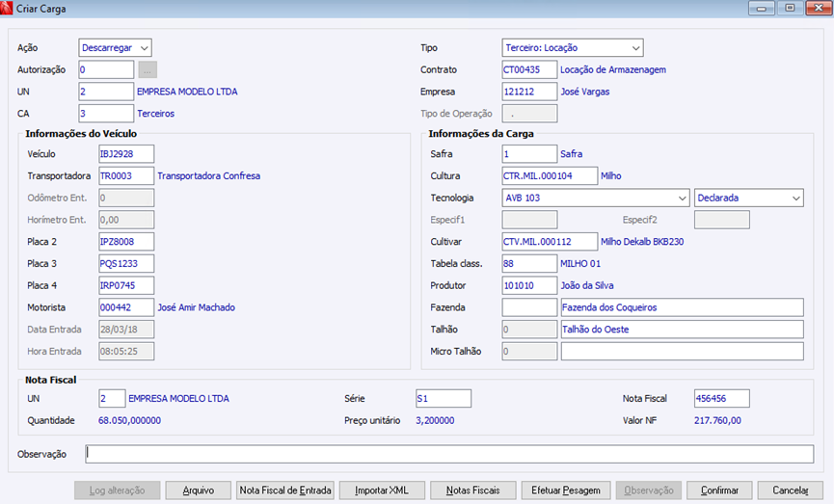This screenshot has width=834, height=504.
Task: Click the Preço unitário value 3,200000
Action: [x=435, y=420]
